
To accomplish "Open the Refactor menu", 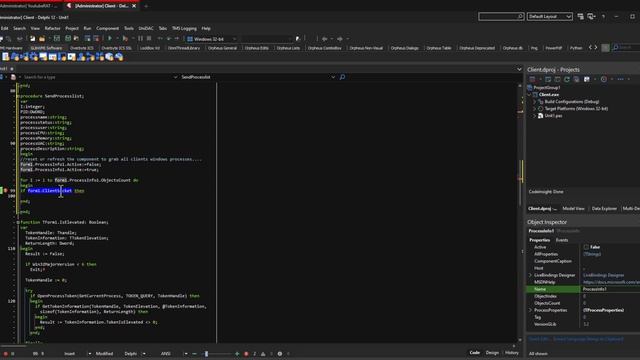I will click(52, 28).
